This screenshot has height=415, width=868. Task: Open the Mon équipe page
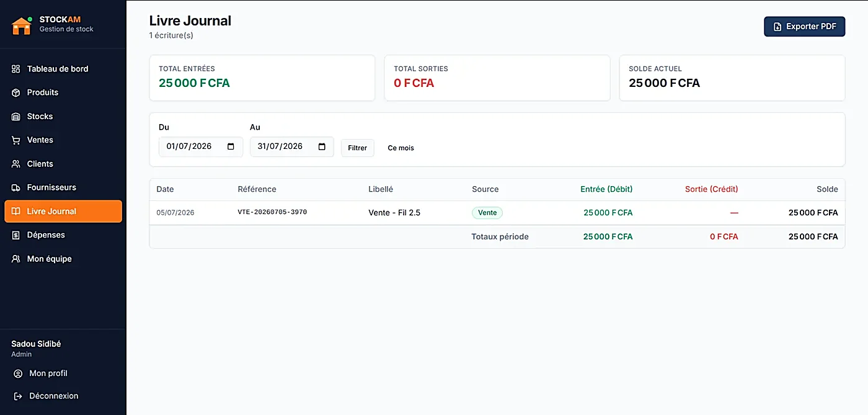(x=63, y=259)
